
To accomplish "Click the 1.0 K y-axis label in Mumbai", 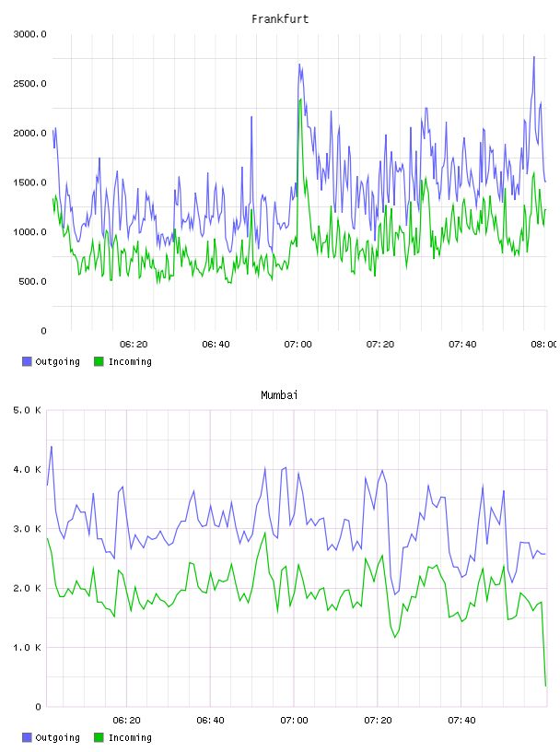I will point(27,648).
